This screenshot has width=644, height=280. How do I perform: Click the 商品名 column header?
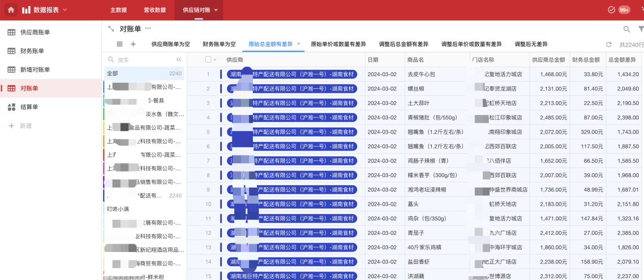coord(416,60)
